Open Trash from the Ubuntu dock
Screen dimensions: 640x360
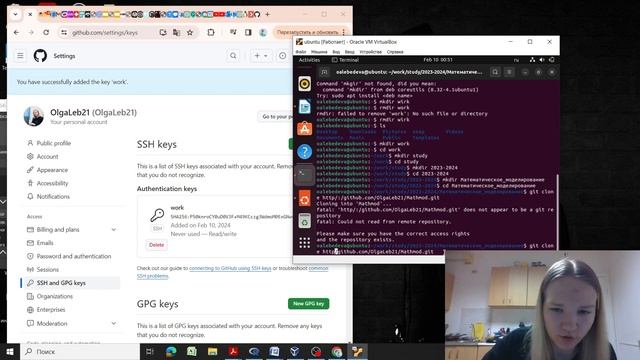(x=304, y=221)
